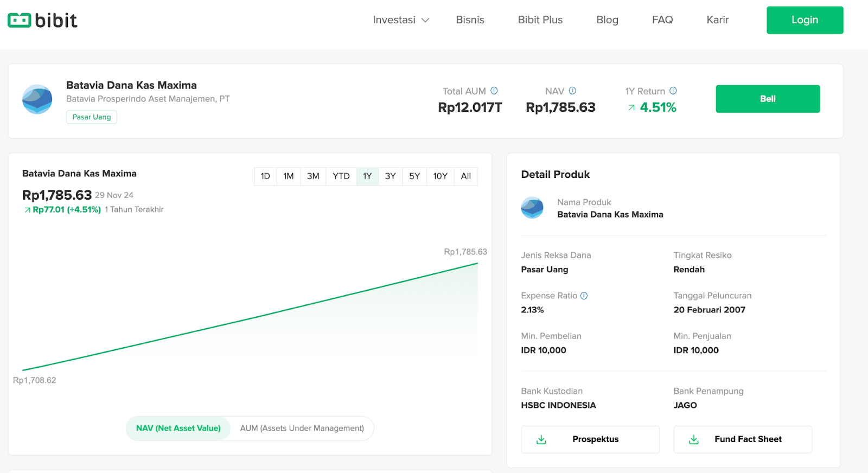Click the 29 Nov 24 date label
Image resolution: width=868 pixels, height=473 pixels.
click(114, 195)
